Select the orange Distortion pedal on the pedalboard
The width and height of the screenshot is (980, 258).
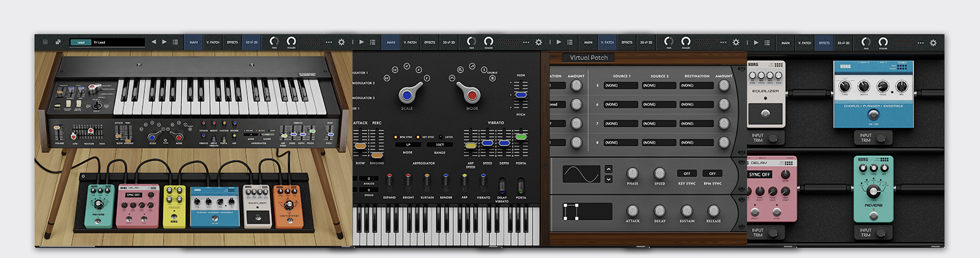pos(288,206)
